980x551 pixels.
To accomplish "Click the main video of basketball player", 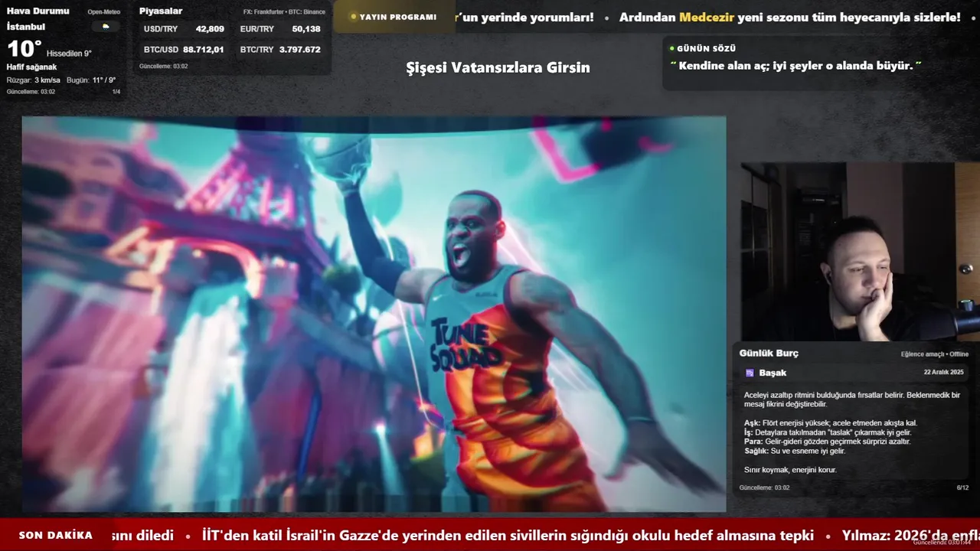I will click(374, 314).
